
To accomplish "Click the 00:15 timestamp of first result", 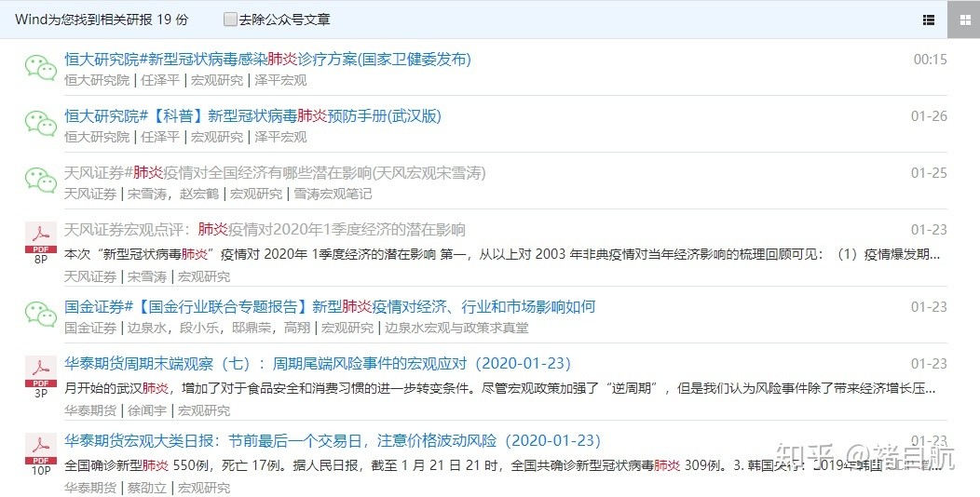I will 930,60.
